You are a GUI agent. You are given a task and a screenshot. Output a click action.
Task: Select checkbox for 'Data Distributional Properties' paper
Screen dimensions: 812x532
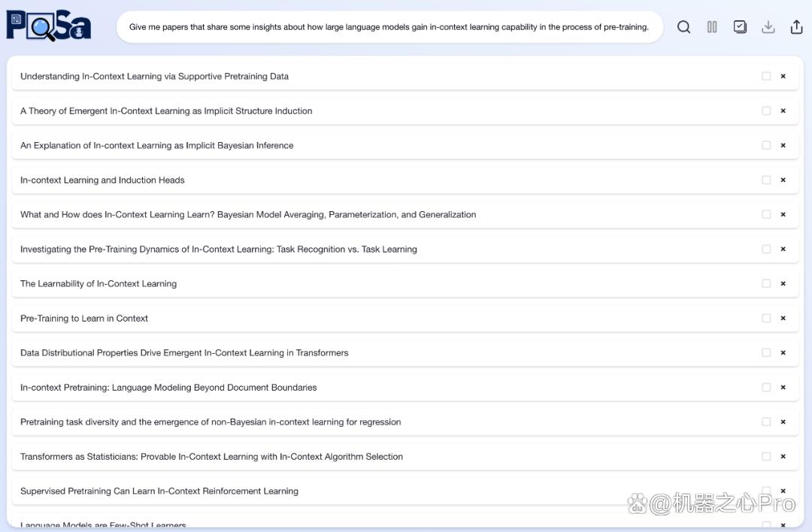tap(766, 353)
